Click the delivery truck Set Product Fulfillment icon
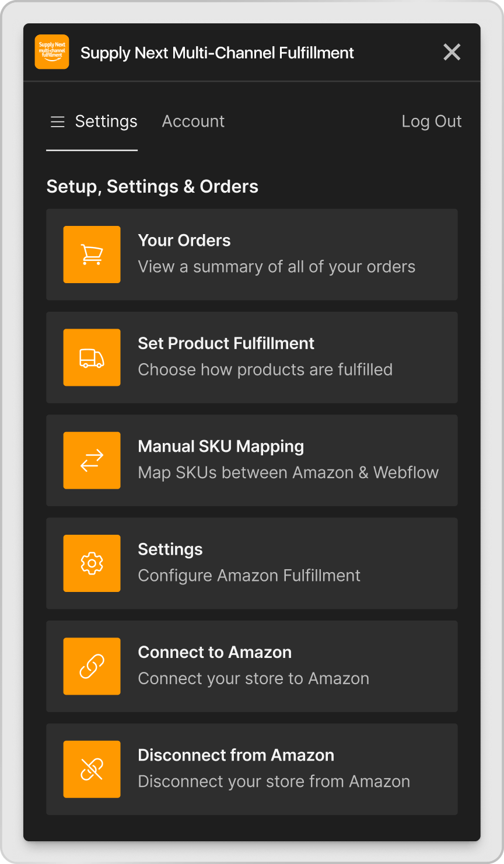 tap(92, 357)
